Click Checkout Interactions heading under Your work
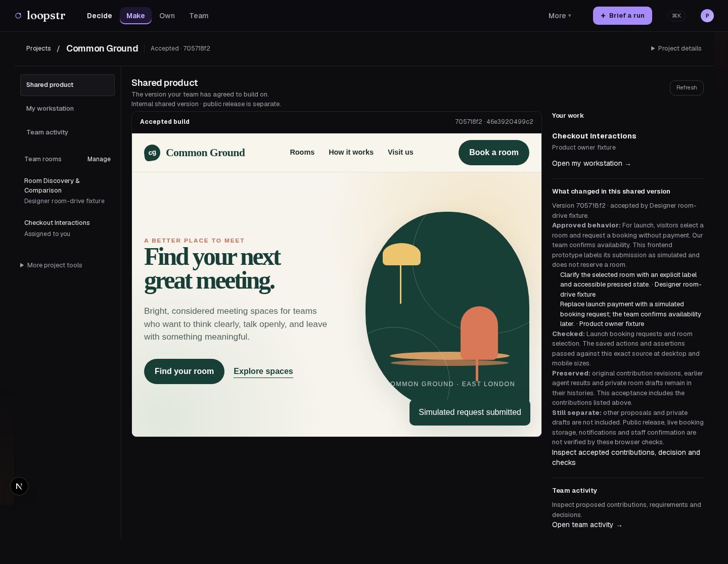The height and width of the screenshot is (564, 728). coord(594,136)
